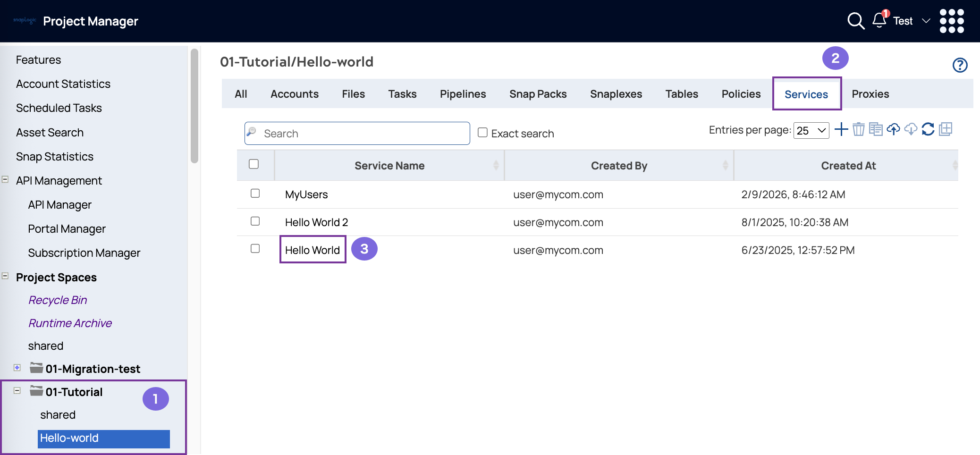Click user@mycom.com in the Hello World 2 row
This screenshot has height=455, width=980.
tap(558, 222)
